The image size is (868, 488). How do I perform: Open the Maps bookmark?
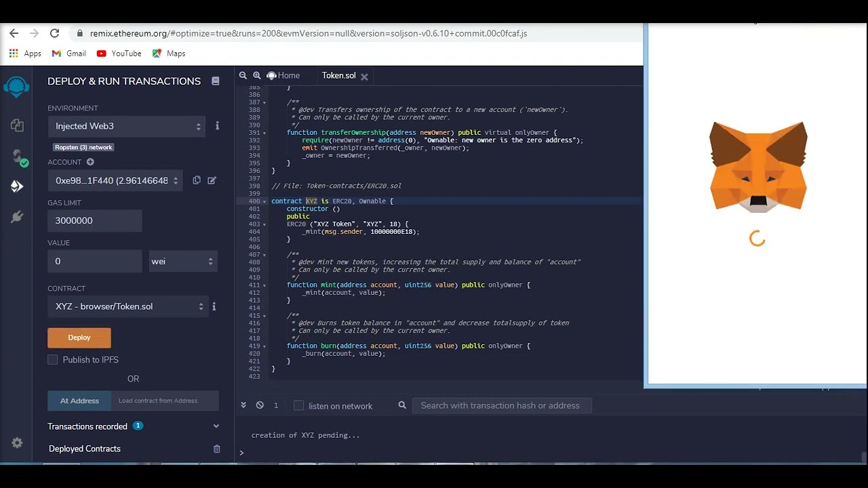pyautogui.click(x=169, y=54)
